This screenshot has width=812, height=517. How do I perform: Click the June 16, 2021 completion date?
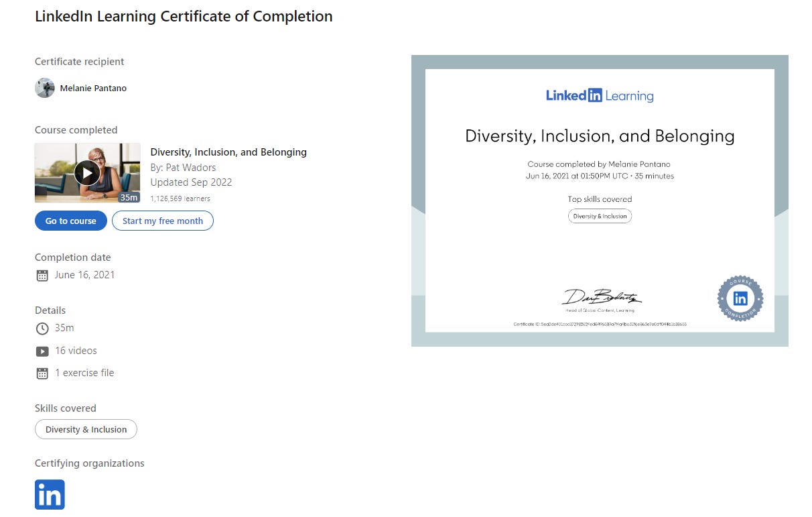tap(84, 275)
